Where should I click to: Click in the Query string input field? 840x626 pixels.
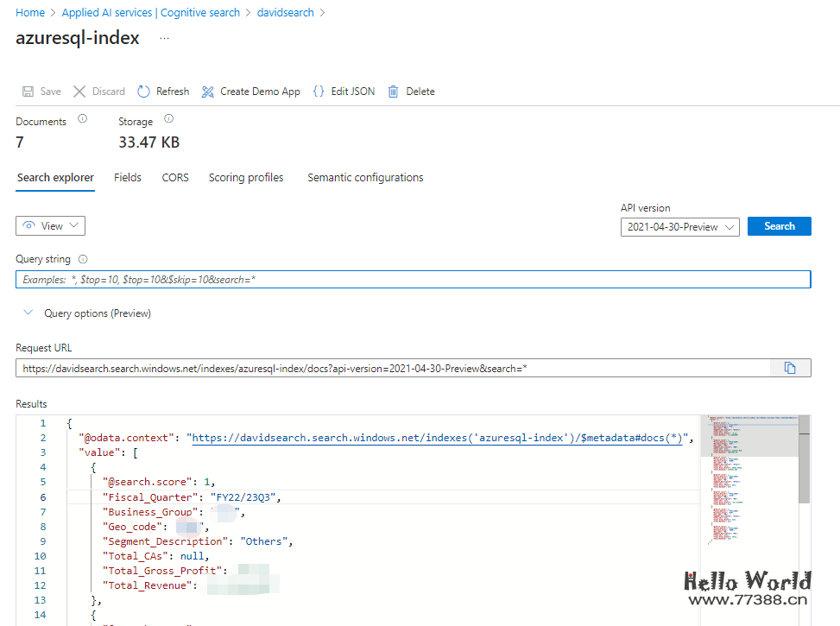point(413,280)
